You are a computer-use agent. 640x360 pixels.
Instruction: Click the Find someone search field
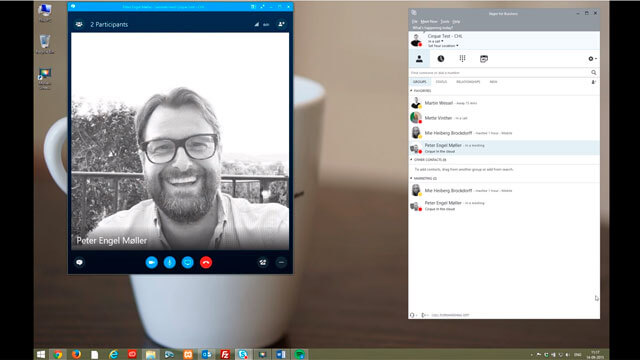[x=499, y=73]
